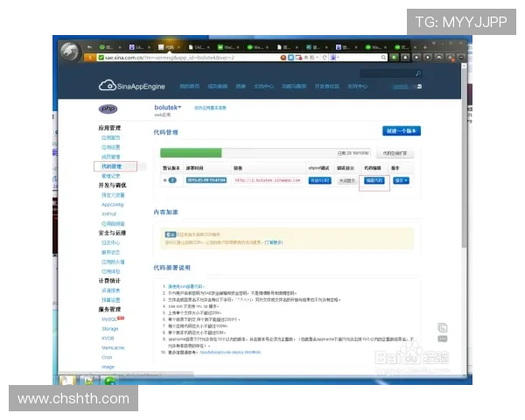525x420 pixels.
Task: Click the orange back arrow button
Action: (89, 58)
